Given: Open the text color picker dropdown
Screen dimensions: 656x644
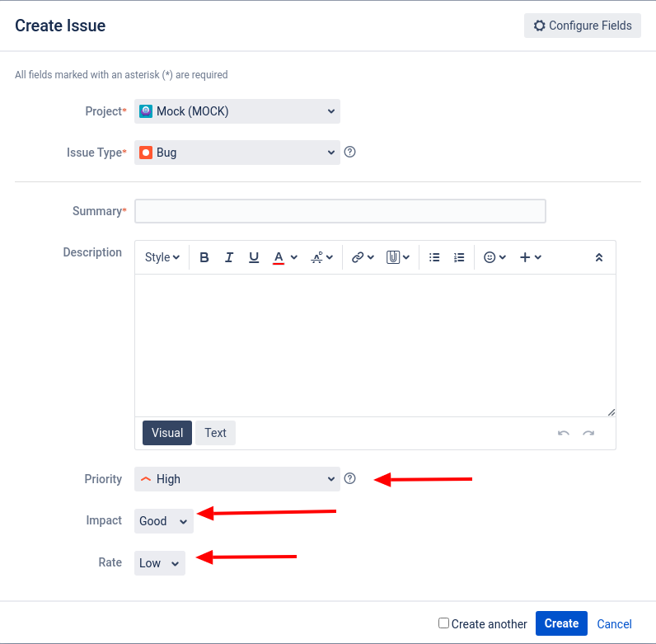Looking at the screenshot, I should coord(294,257).
